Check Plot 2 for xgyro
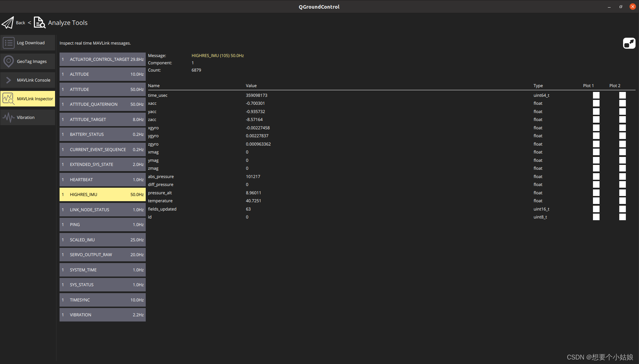Viewport: 639px width, 364px height. 622,128
